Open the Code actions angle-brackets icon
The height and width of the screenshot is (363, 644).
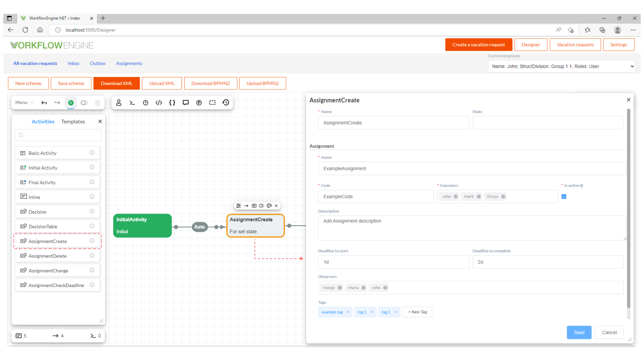[x=159, y=103]
